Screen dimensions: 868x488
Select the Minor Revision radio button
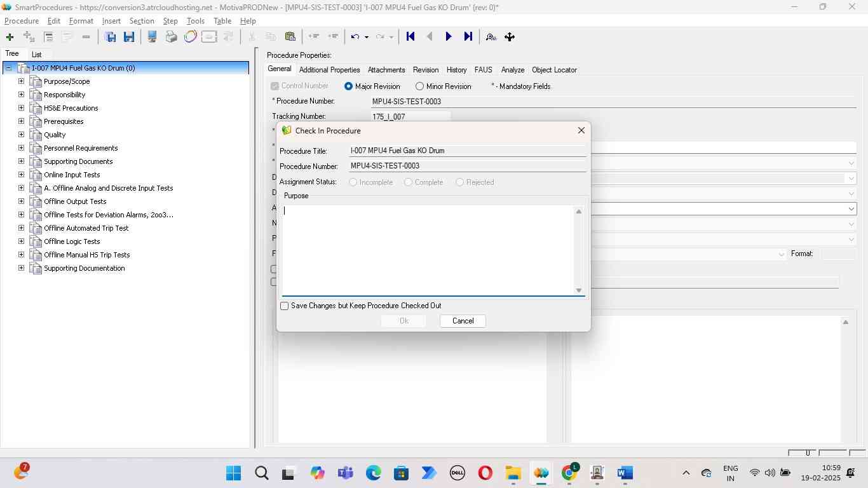click(419, 86)
